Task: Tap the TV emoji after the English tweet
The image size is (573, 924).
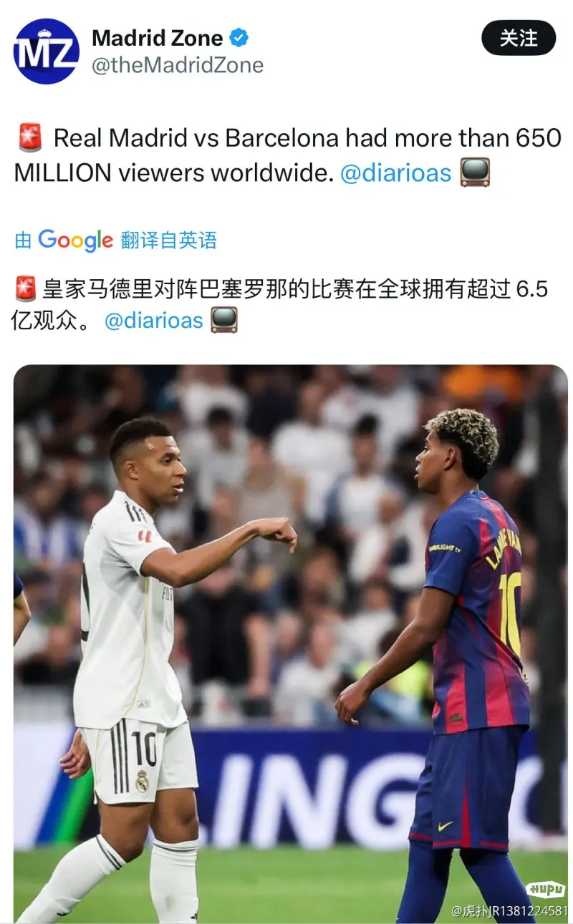Action: click(x=474, y=172)
